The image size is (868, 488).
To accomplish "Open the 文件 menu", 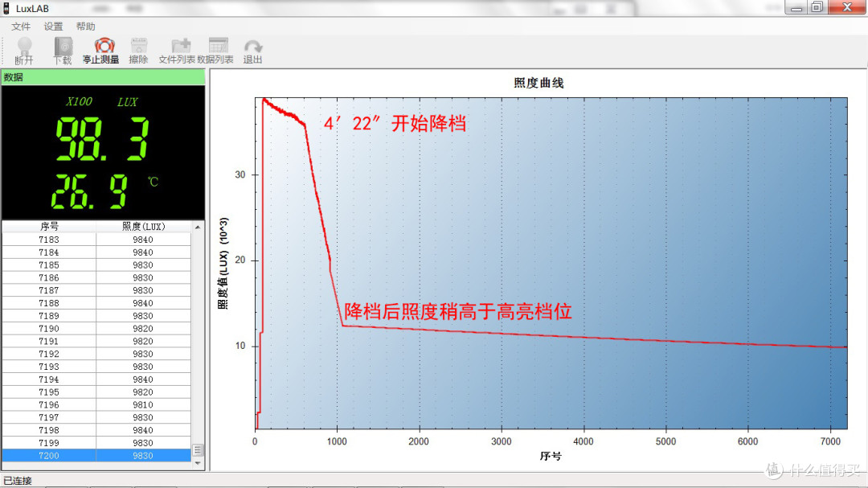I will [x=21, y=27].
